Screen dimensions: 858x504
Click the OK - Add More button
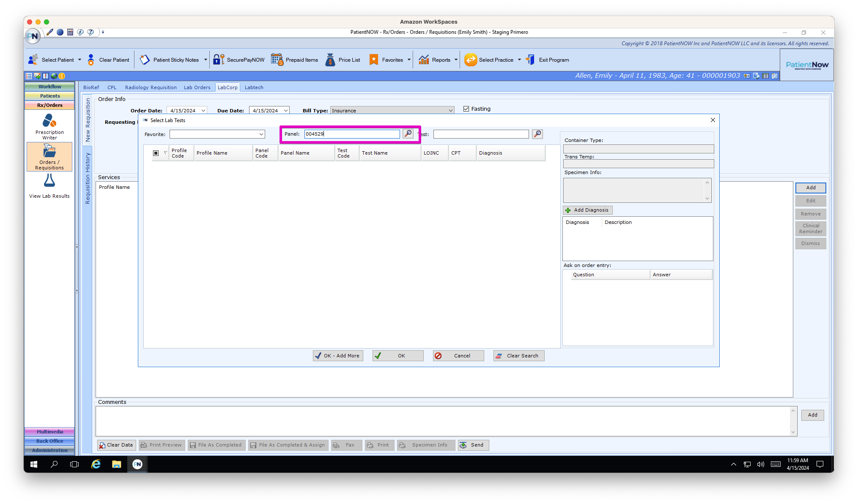click(337, 355)
